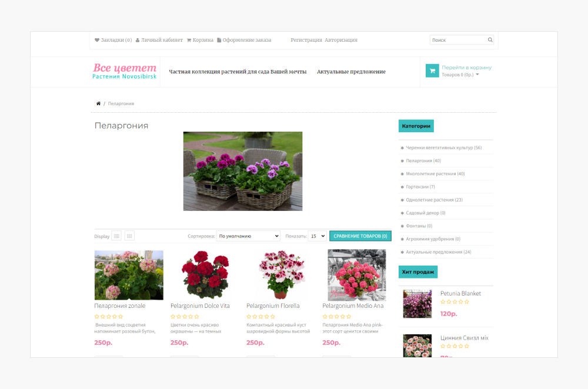
Task: Open Авторизация login page
Action: (x=341, y=40)
